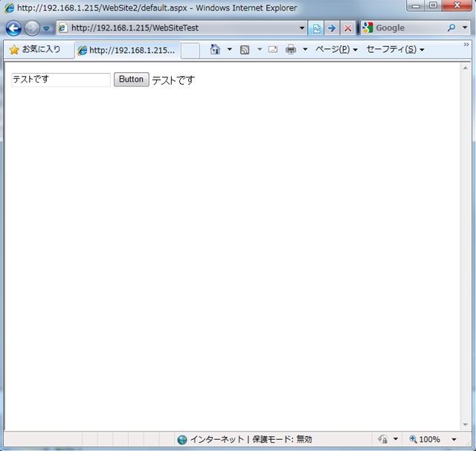Click the Button on the page
The image size is (476, 451).
pos(131,80)
